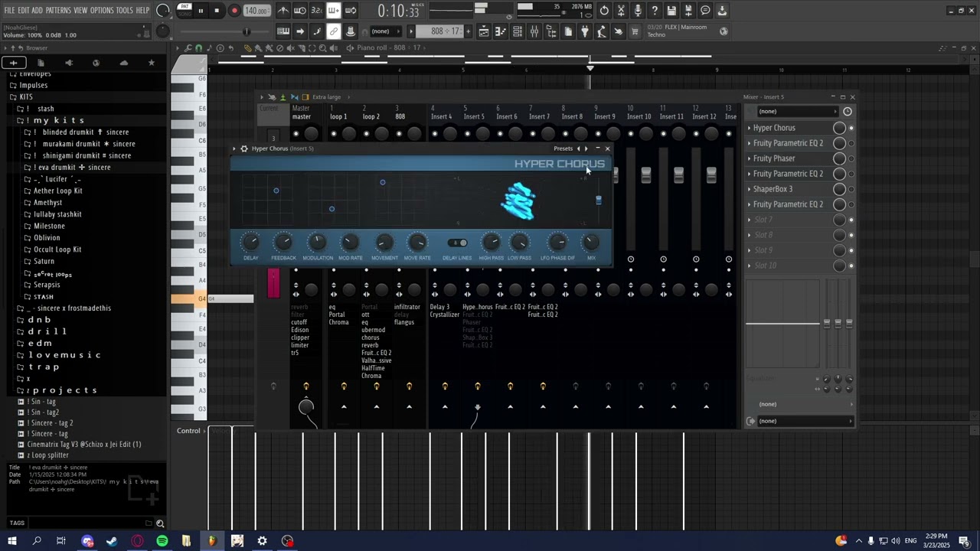Screen dimensions: 980x551
Task: Expand the 'd n b' folder
Action: click(x=38, y=320)
